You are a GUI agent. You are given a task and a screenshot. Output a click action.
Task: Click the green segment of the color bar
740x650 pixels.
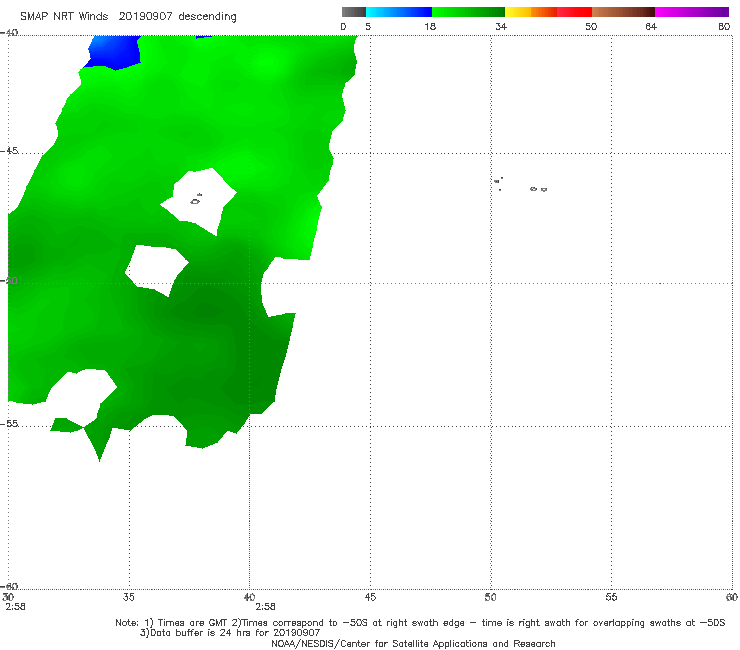[468, 12]
